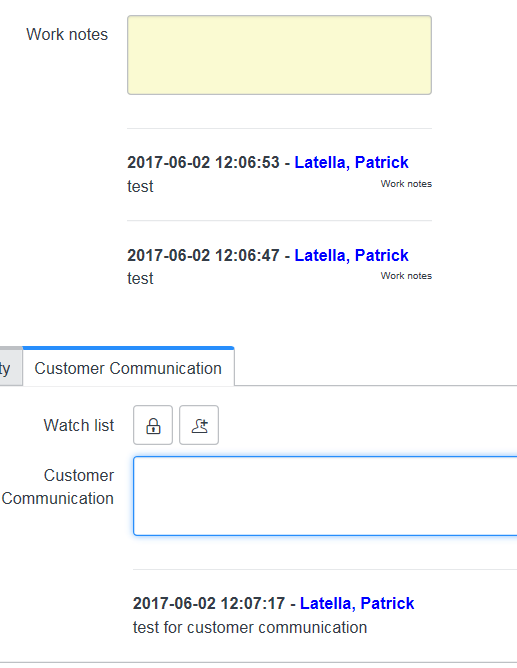This screenshot has width=517, height=668.
Task: Click the Customer Communication field label
Action: pyautogui.click(x=58, y=487)
